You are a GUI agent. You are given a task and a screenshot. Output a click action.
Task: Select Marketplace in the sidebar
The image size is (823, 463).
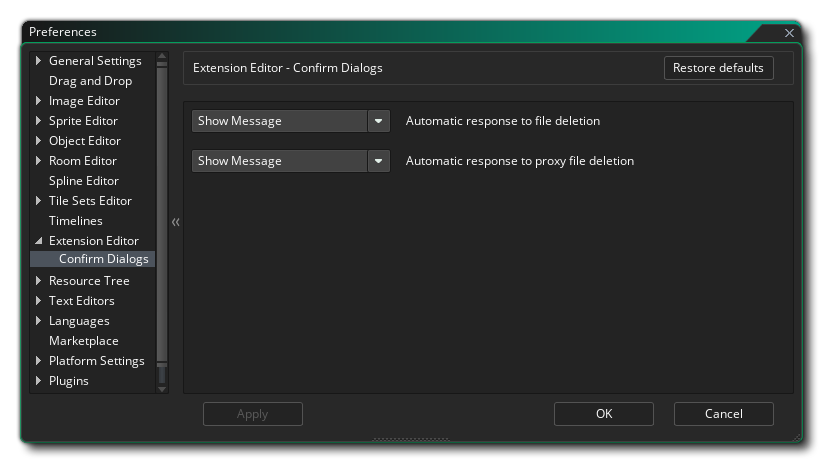[x=84, y=341]
